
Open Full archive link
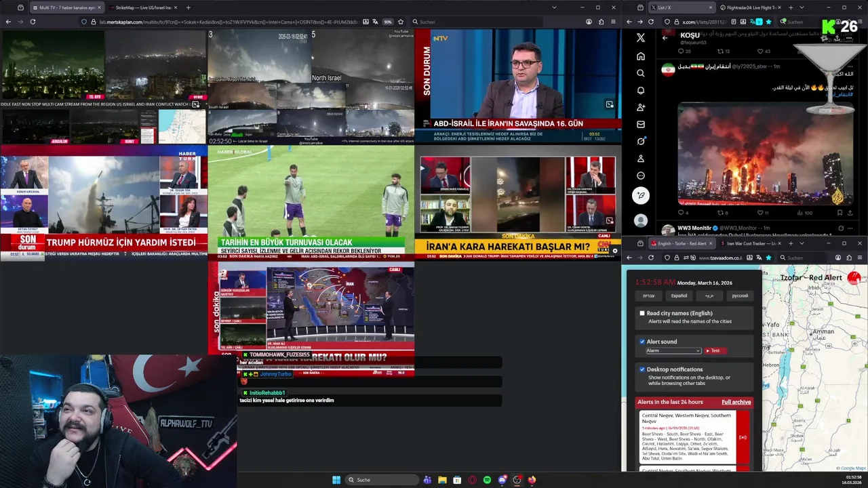[x=736, y=402]
